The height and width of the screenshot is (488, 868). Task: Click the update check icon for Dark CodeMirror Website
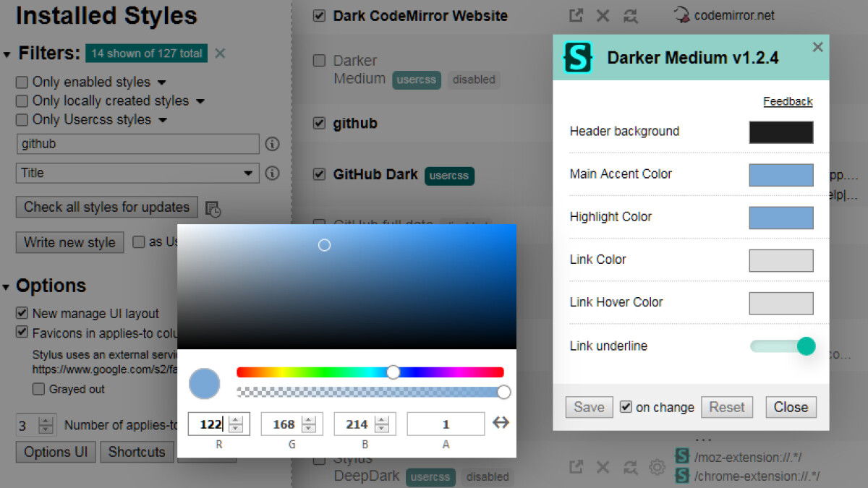pyautogui.click(x=630, y=15)
